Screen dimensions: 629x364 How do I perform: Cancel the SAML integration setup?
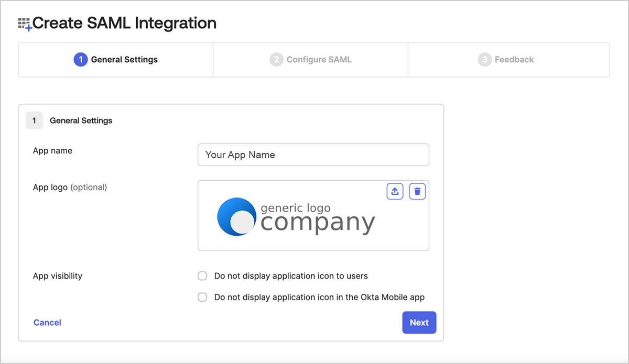click(47, 323)
